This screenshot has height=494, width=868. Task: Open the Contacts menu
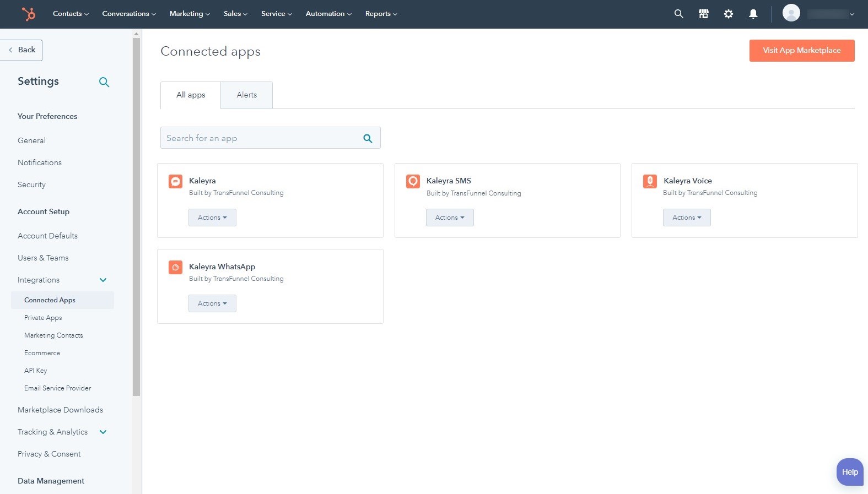pos(71,14)
